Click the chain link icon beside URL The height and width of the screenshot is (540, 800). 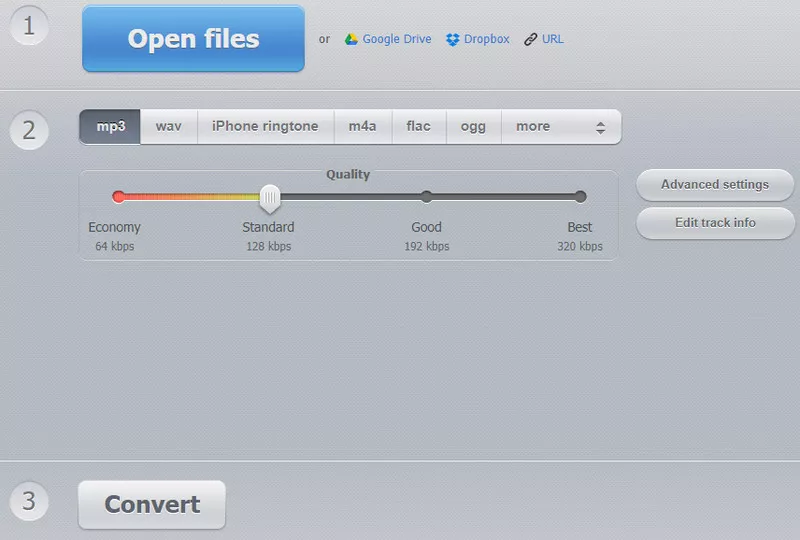coord(531,39)
